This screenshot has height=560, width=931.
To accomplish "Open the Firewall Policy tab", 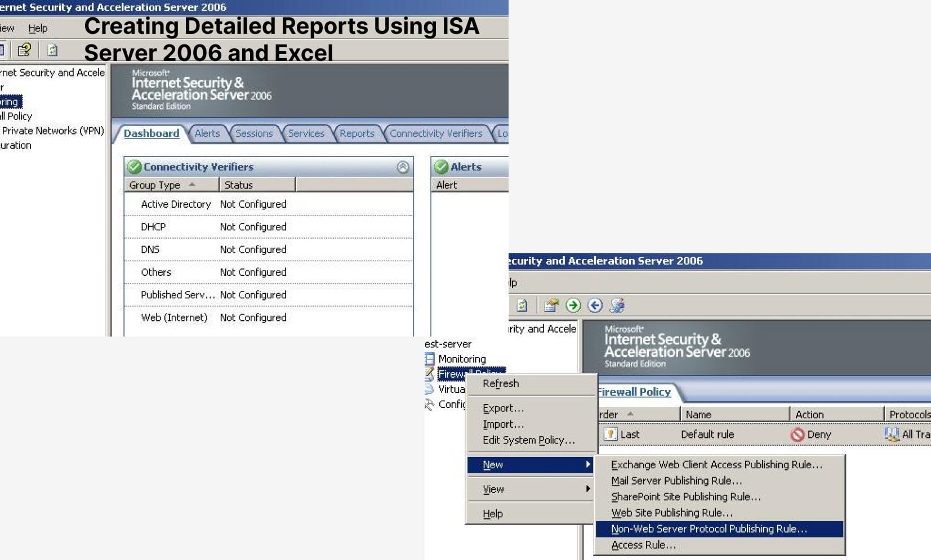I will 634,392.
